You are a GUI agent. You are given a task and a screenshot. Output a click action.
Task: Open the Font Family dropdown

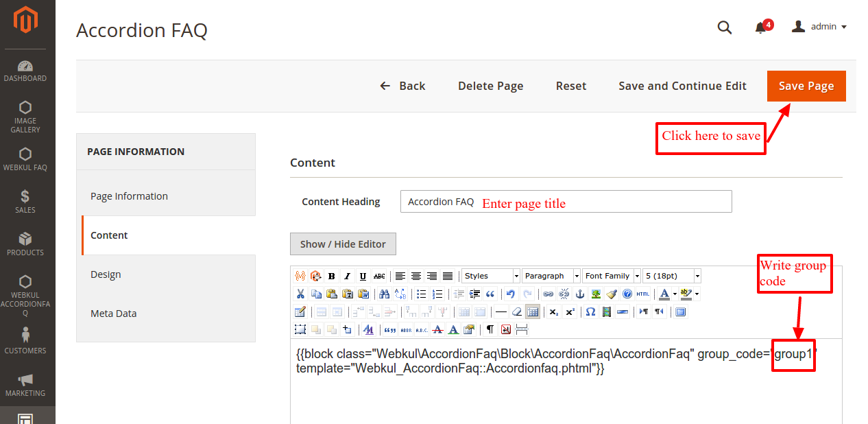pos(612,276)
